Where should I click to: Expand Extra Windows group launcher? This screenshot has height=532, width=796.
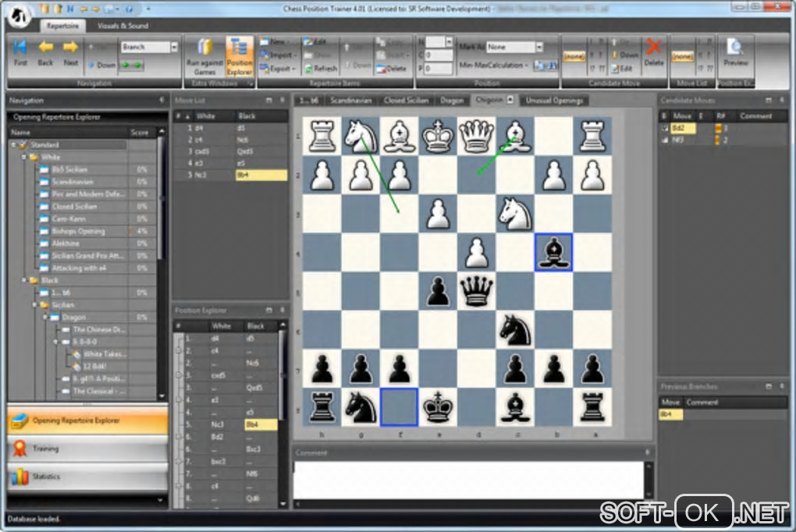click(x=251, y=83)
